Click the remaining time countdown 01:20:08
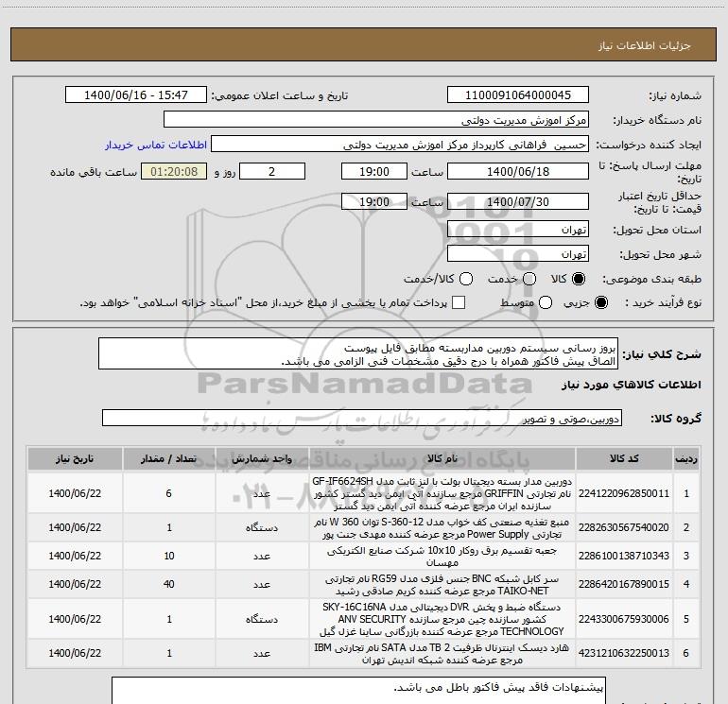Viewport: 728px width, 704px height. click(x=174, y=171)
